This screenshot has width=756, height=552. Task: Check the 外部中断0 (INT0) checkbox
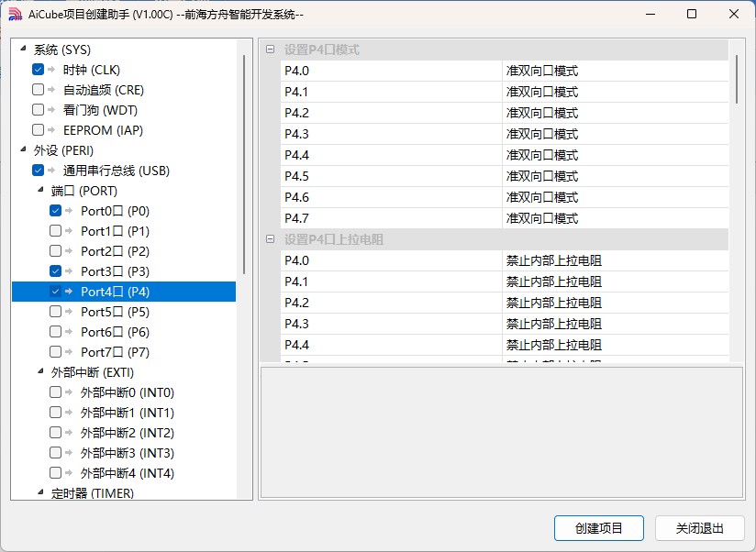[55, 392]
